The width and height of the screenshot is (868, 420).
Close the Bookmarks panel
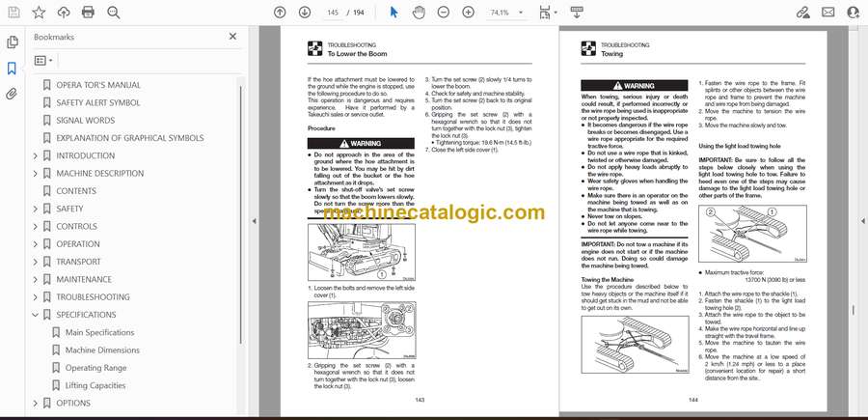click(x=232, y=37)
